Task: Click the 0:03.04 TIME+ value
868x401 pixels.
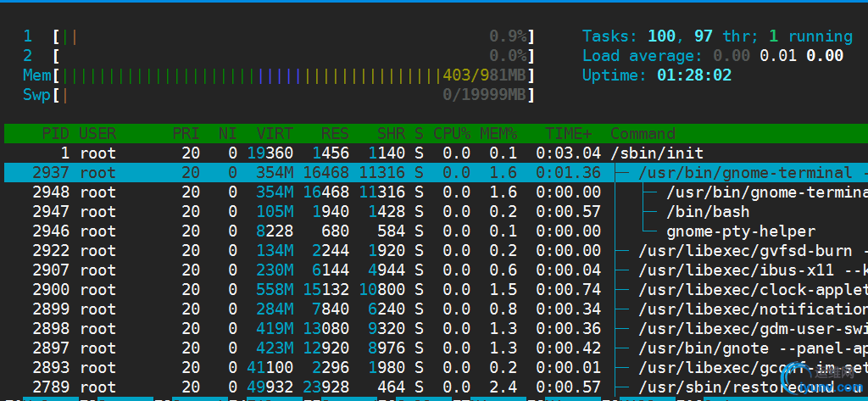Action: pos(568,153)
